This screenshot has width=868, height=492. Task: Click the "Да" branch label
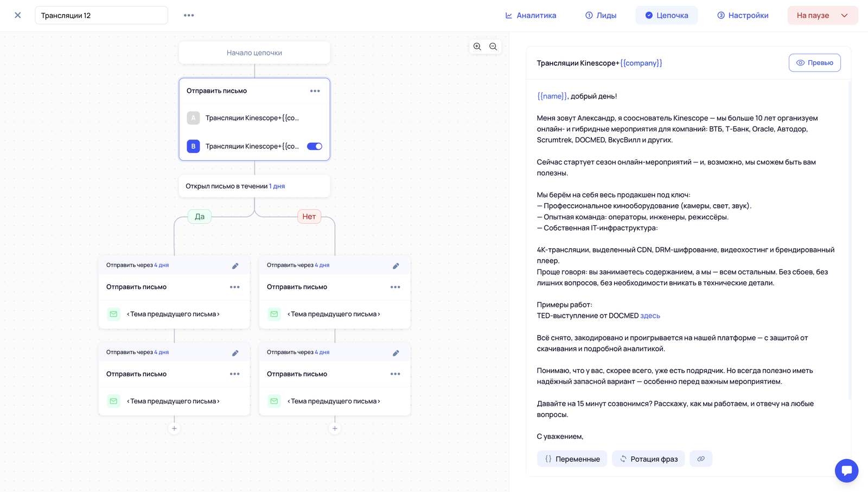[200, 217]
